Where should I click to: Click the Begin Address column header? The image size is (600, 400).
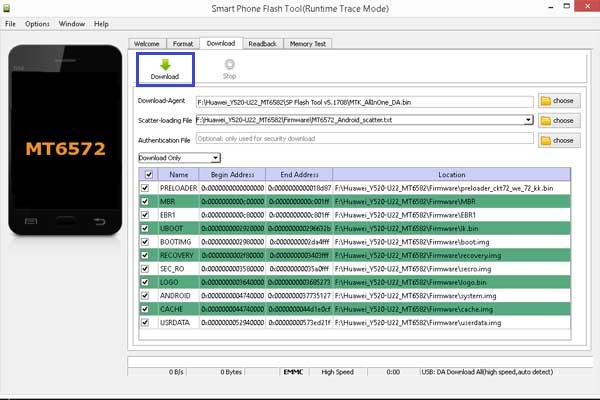pos(232,175)
